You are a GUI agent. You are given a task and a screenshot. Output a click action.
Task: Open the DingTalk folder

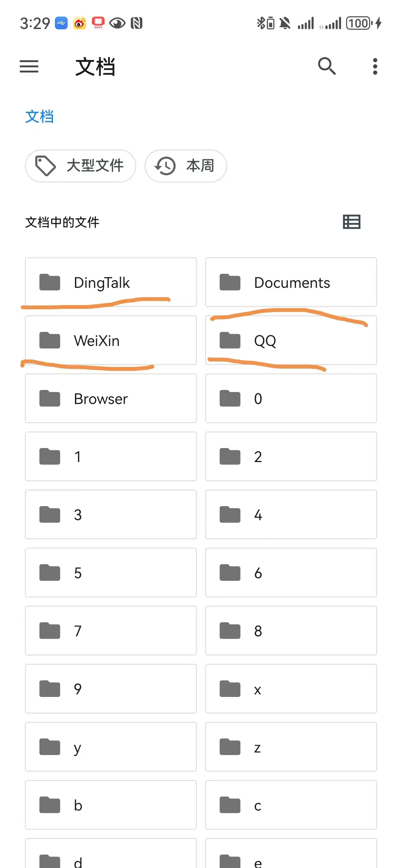(110, 282)
